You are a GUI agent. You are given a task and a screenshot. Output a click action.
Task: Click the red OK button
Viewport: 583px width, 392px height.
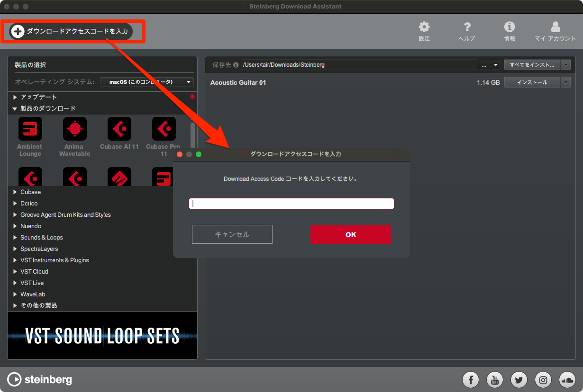tap(351, 234)
